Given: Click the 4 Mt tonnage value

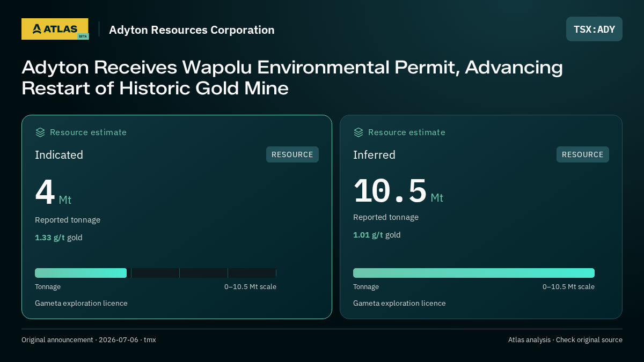Looking at the screenshot, I should pyautogui.click(x=53, y=193).
